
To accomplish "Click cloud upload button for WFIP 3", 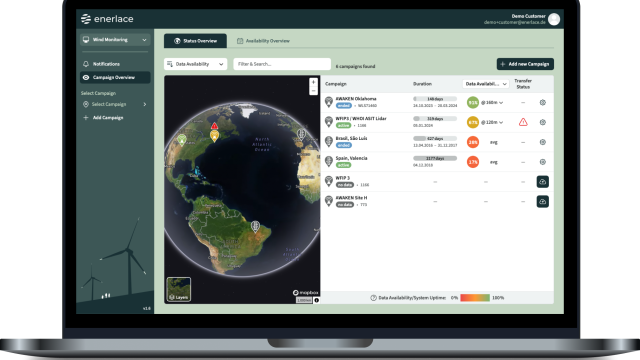I will coord(542,182).
